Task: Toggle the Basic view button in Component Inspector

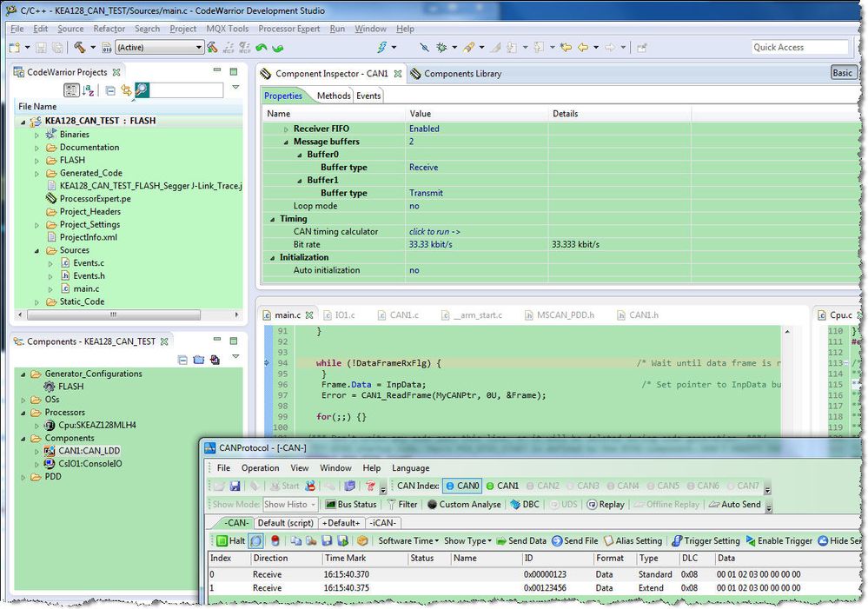Action: click(x=843, y=72)
